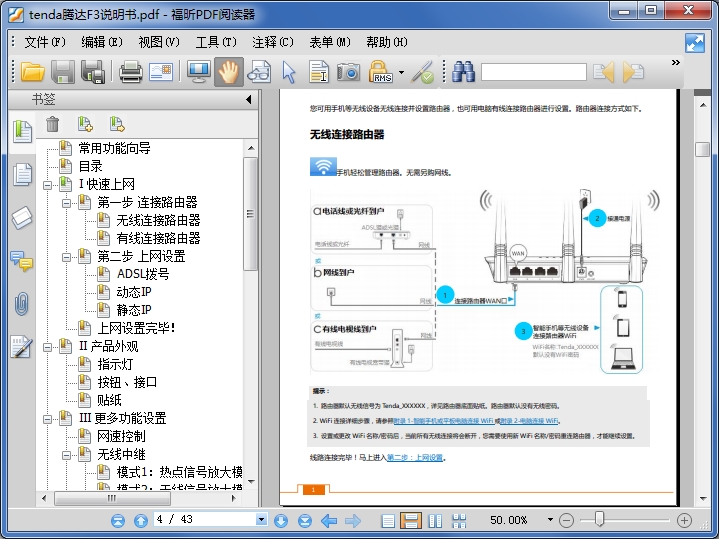Collapse the 书签 panel arrow

click(249, 99)
